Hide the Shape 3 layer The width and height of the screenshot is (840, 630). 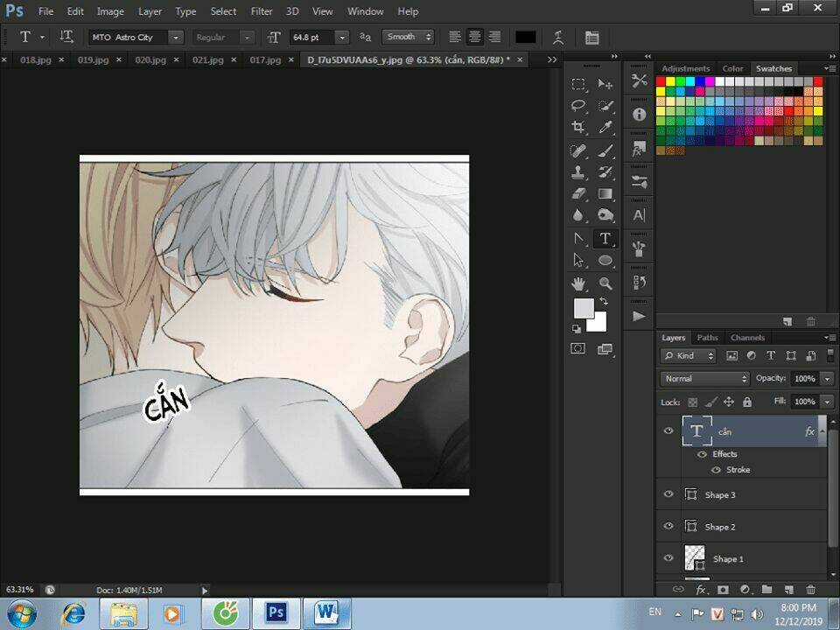point(668,494)
